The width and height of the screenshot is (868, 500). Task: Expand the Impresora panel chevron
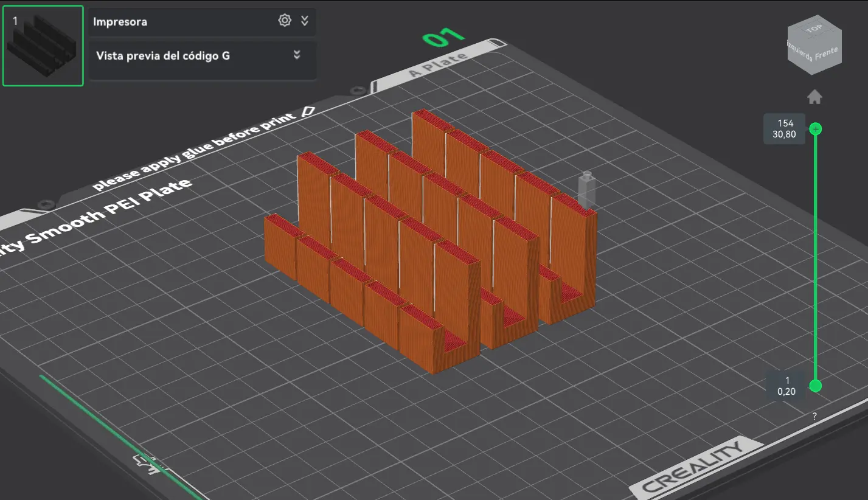pyautogui.click(x=305, y=21)
